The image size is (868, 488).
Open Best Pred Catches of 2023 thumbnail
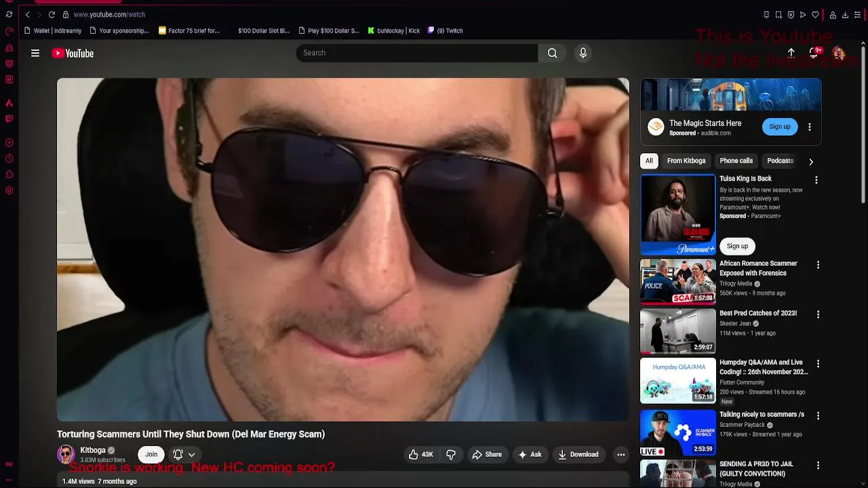click(x=678, y=331)
